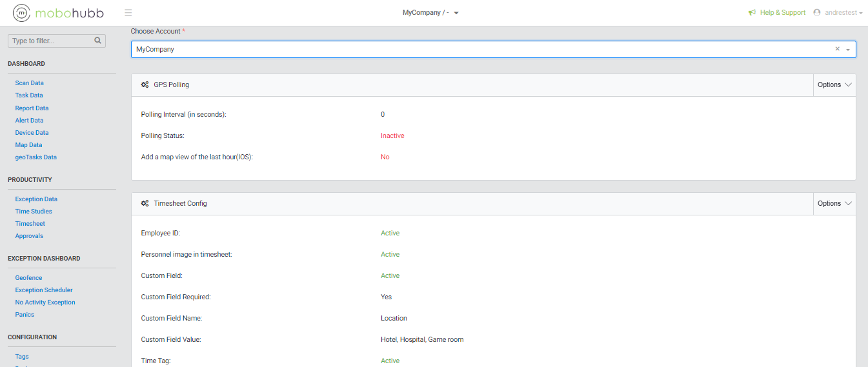This screenshot has height=367, width=868.
Task: Clear the MyCompany account selection
Action: 837,49
